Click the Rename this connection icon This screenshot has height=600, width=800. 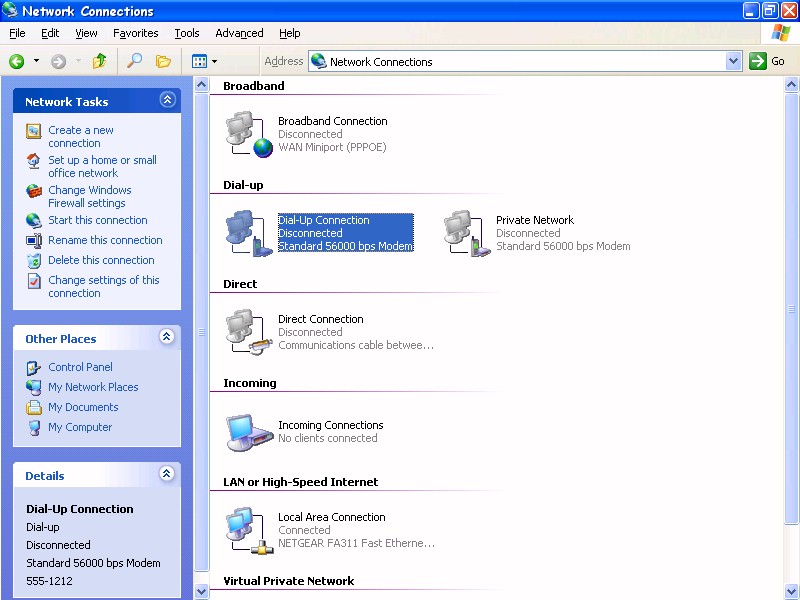coord(34,240)
